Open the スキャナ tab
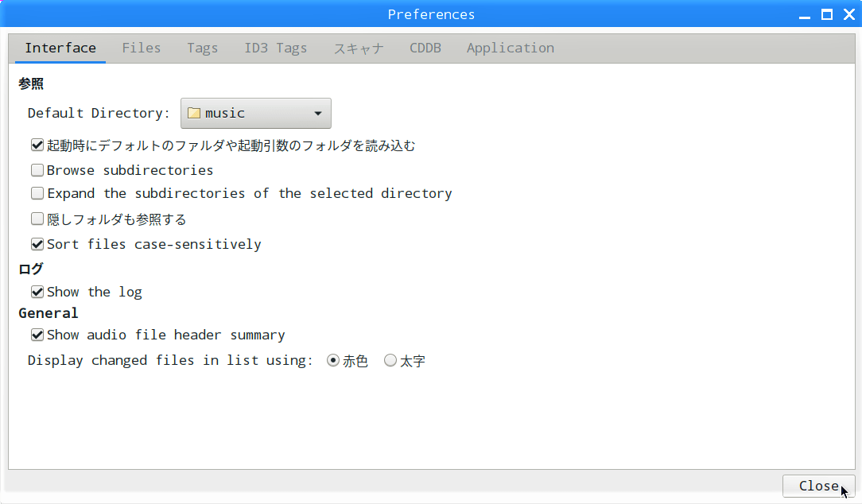Viewport: 862px width, 504px height. (x=359, y=48)
